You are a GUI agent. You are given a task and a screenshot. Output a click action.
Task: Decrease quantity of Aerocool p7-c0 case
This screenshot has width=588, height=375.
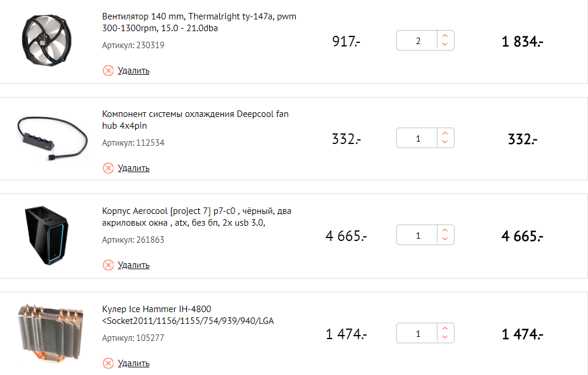pyautogui.click(x=445, y=240)
